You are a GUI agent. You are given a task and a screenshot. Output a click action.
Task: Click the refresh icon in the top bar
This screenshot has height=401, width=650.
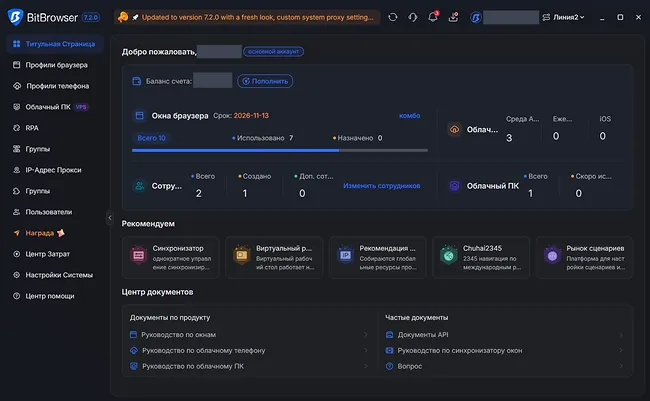point(393,17)
